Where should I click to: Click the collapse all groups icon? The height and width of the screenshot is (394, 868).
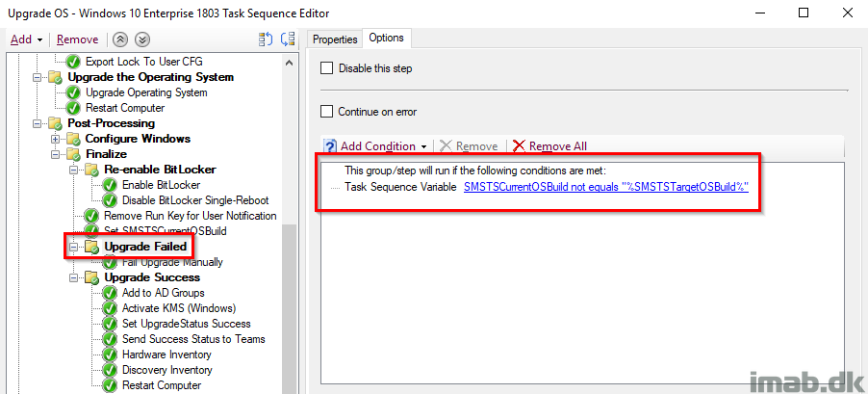click(288, 39)
